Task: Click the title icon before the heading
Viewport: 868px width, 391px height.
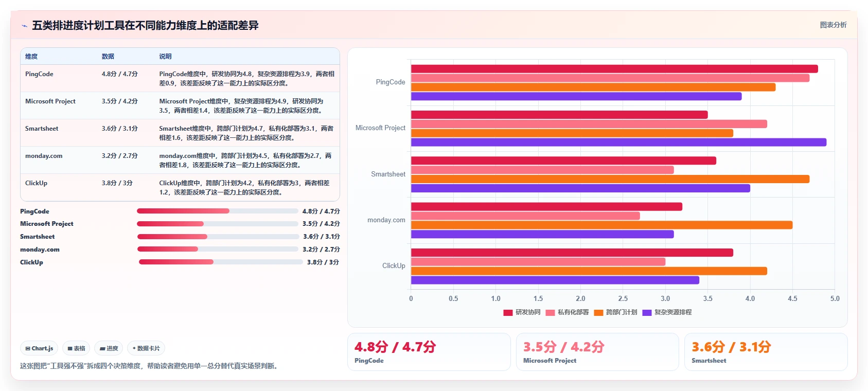Action: pos(24,26)
